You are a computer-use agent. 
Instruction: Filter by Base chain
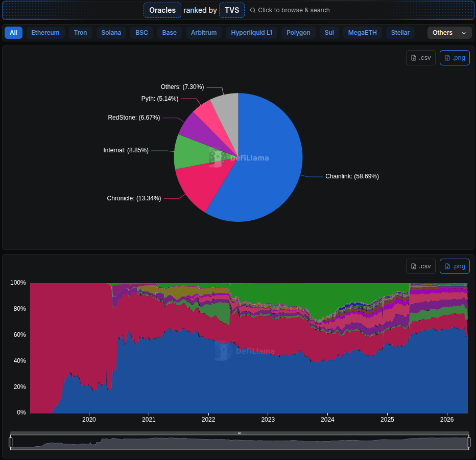[170, 33]
